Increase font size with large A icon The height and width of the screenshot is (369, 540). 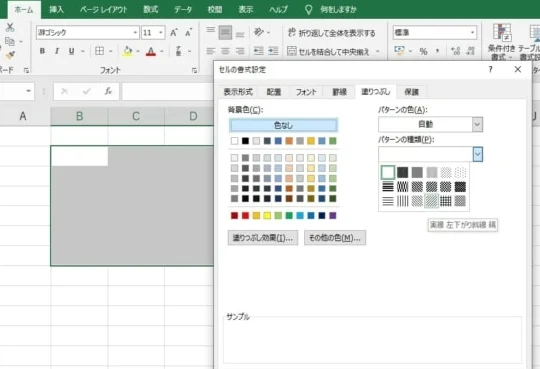(174, 32)
